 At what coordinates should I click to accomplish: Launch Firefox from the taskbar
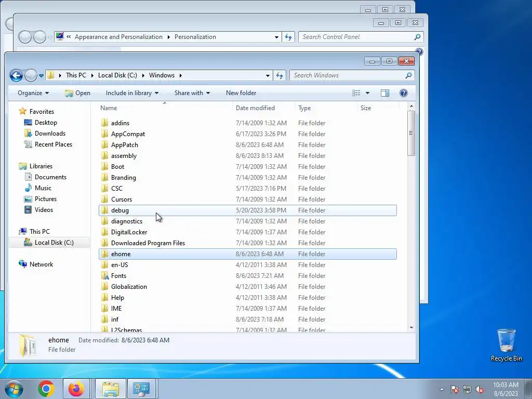point(76,389)
